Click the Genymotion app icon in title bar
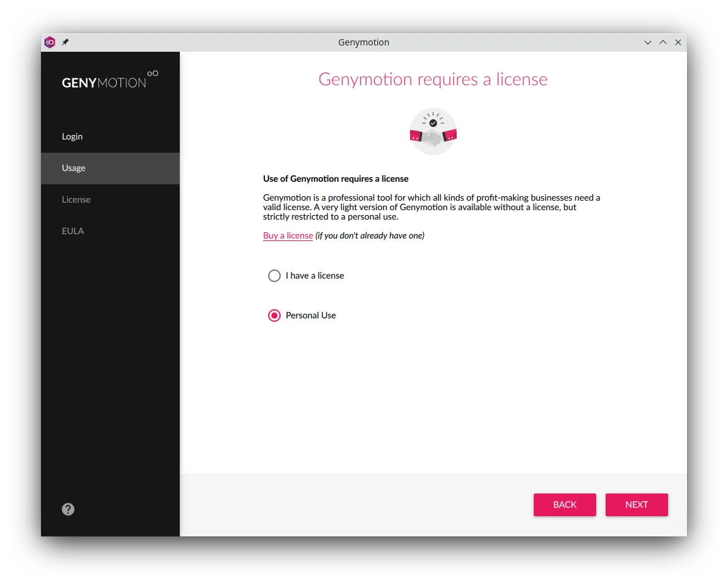728x585 pixels. click(50, 42)
